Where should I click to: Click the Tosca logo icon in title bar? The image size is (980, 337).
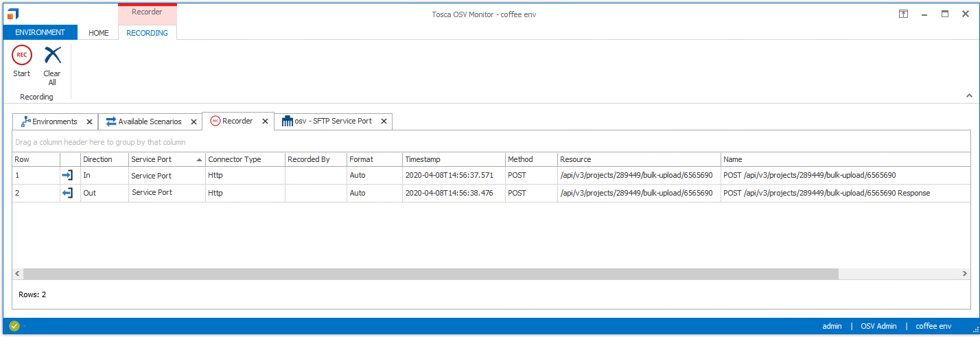tap(13, 14)
